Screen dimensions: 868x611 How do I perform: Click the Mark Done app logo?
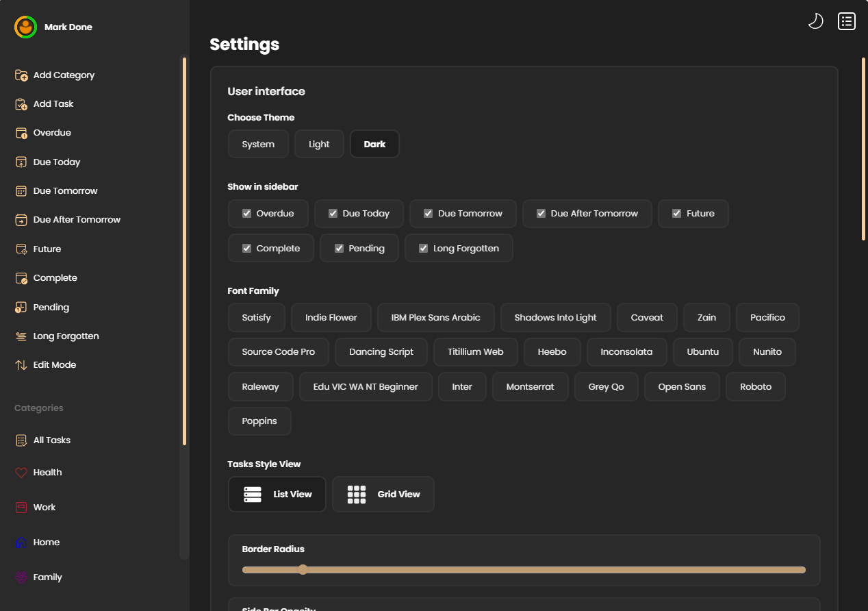click(25, 27)
